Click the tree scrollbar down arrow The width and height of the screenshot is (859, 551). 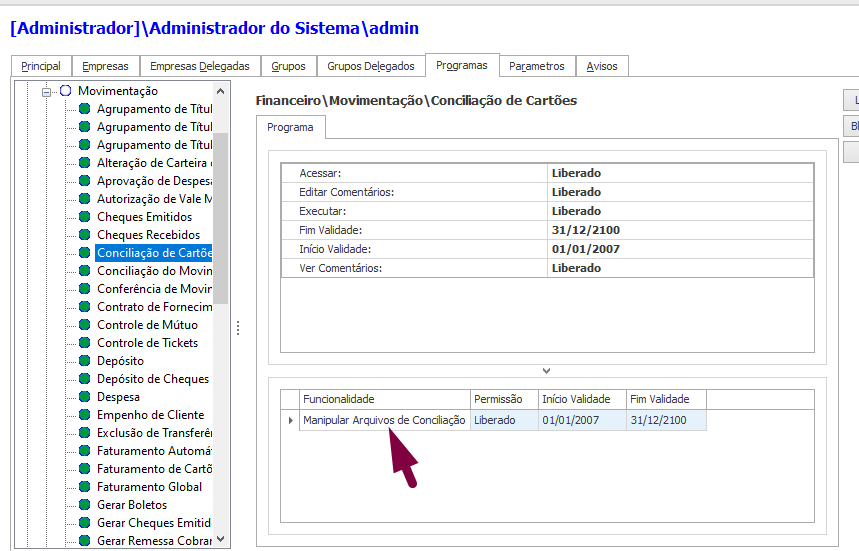(x=221, y=539)
